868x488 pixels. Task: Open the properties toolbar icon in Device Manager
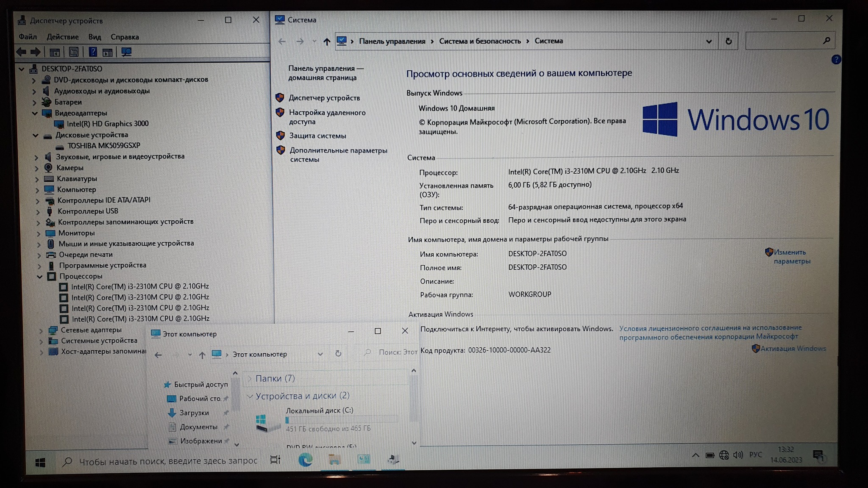pyautogui.click(x=74, y=52)
